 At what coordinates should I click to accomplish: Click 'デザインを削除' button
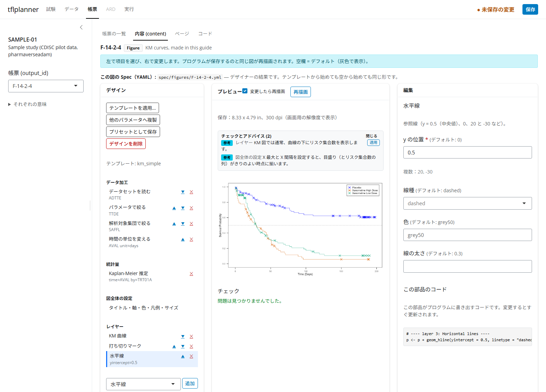click(x=126, y=144)
